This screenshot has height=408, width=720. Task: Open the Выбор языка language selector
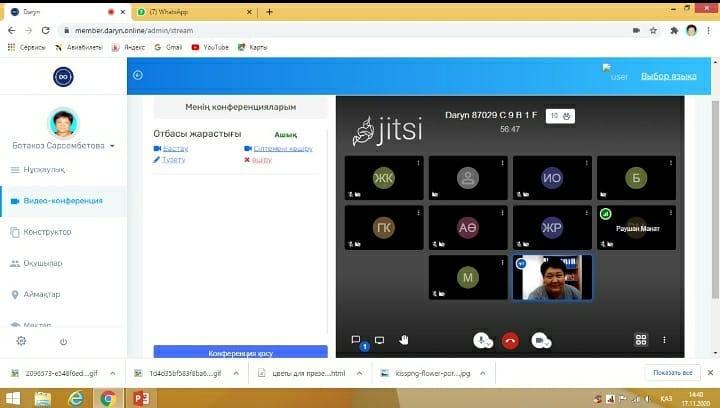tap(668, 76)
